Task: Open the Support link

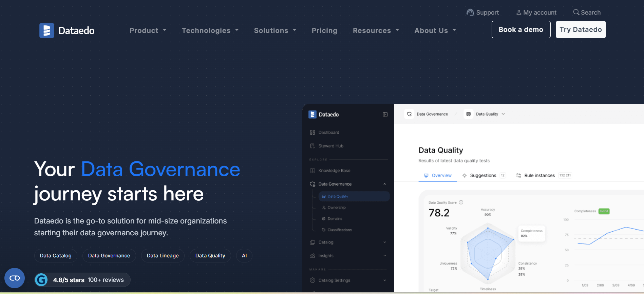Action: click(x=482, y=13)
